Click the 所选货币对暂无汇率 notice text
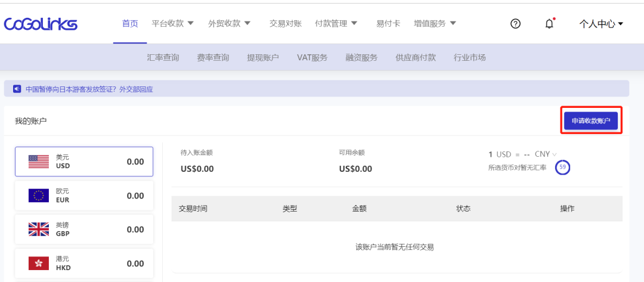Viewport: 644px width, 282px height. click(x=518, y=168)
